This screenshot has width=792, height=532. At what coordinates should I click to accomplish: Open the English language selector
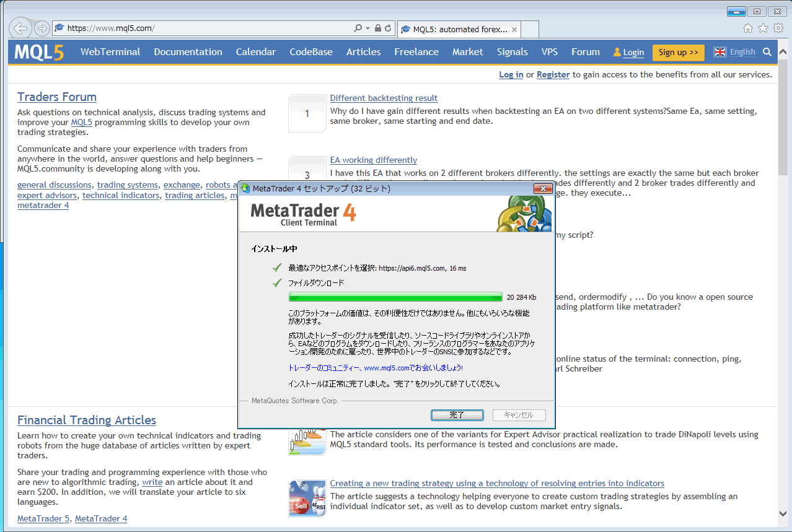coord(735,52)
